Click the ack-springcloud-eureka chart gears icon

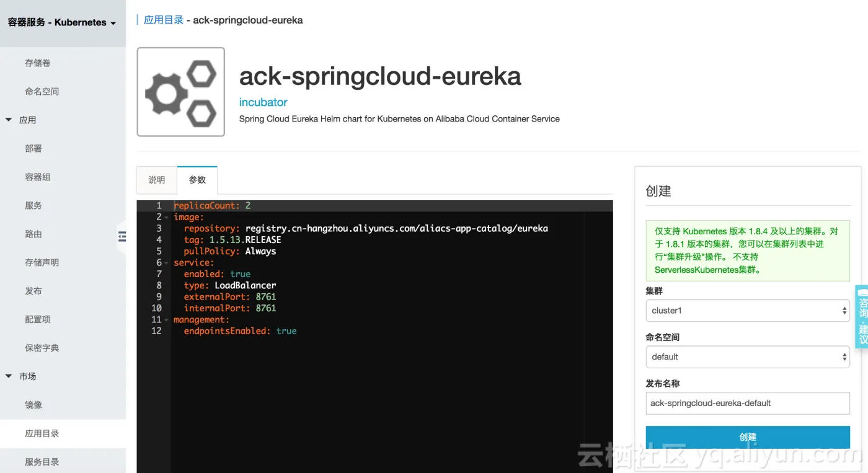click(x=180, y=92)
